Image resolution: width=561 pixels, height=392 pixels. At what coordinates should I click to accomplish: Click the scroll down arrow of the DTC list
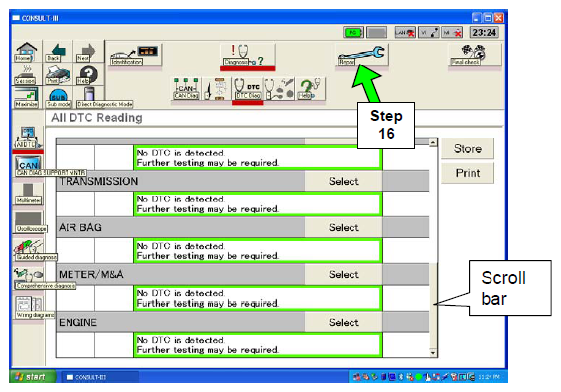(433, 353)
